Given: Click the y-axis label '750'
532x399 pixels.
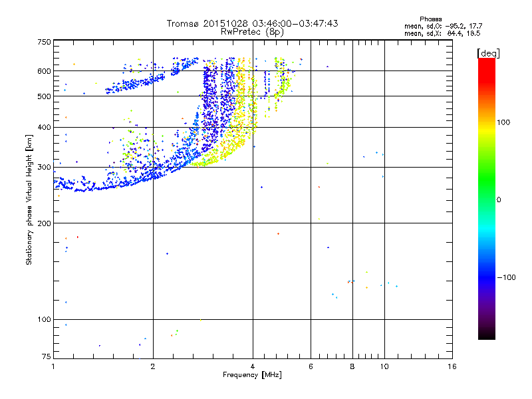Looking at the screenshot, I should click(44, 42).
